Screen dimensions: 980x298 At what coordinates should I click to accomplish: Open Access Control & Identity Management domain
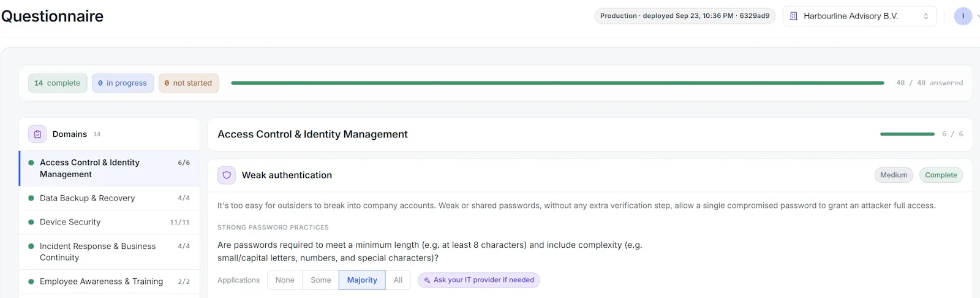tap(110, 169)
